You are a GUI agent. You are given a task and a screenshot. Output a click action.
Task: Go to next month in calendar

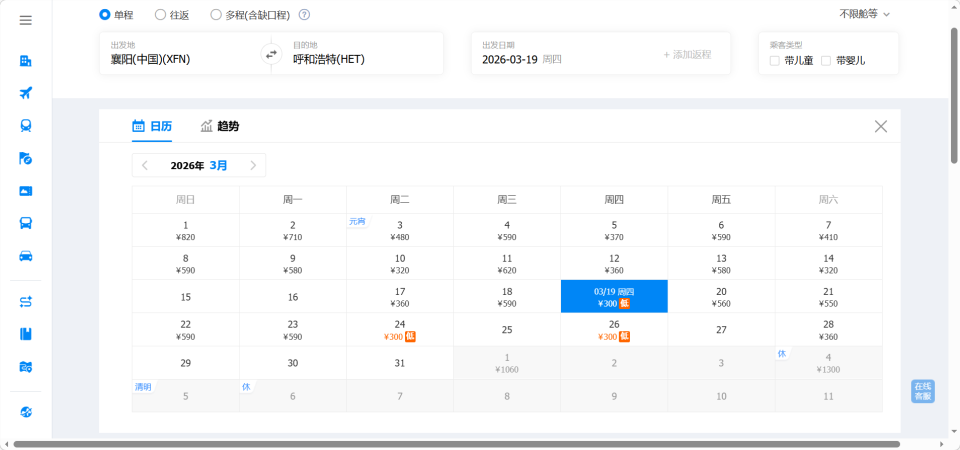(x=253, y=165)
